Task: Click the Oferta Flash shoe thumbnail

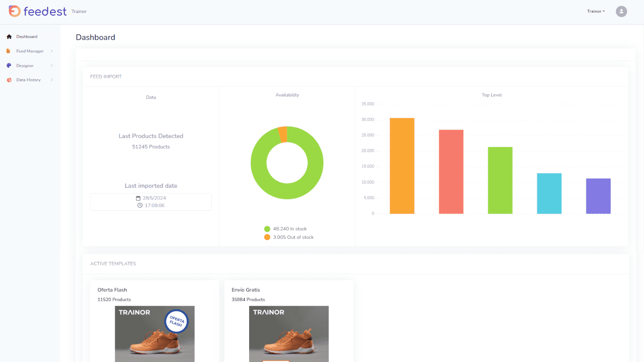Action: pyautogui.click(x=155, y=334)
